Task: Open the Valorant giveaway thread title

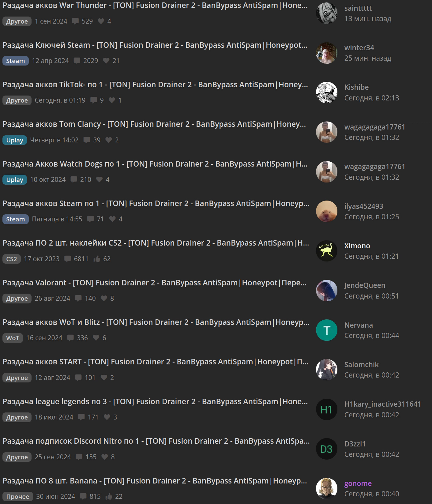Action: coord(155,283)
